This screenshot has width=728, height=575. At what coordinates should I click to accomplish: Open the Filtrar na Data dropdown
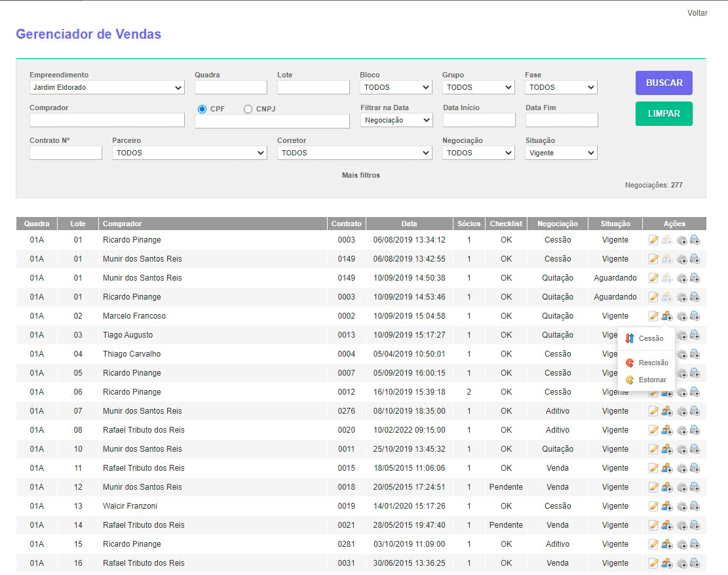(396, 120)
